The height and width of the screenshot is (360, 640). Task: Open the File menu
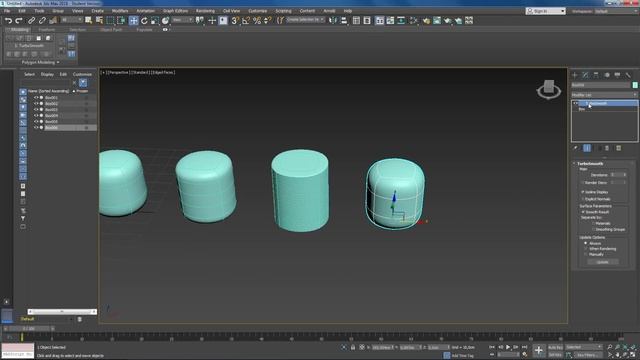(x=7, y=11)
